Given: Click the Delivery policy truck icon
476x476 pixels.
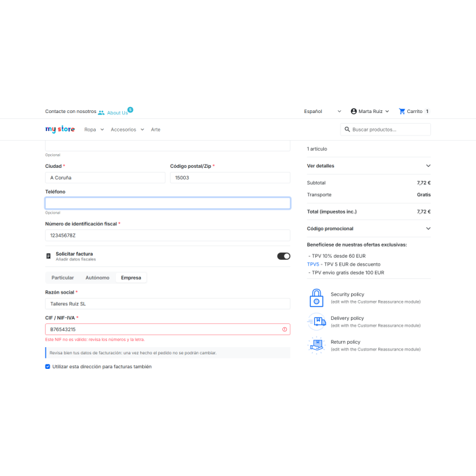Looking at the screenshot, I should coord(317,321).
